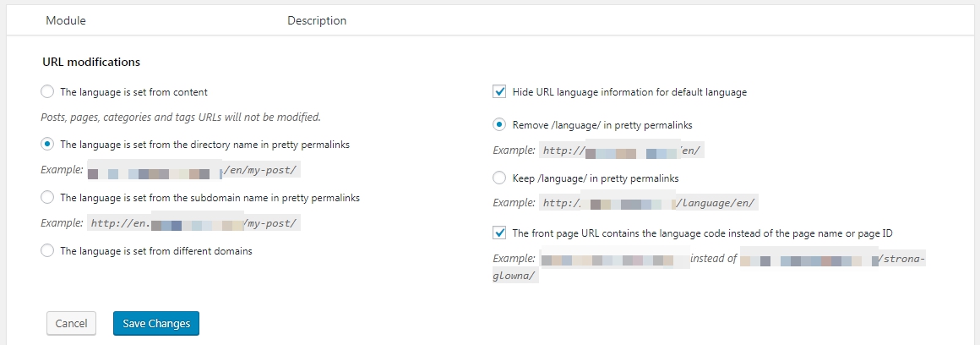
Task: Click the "instead of" text in example
Action: click(714, 259)
